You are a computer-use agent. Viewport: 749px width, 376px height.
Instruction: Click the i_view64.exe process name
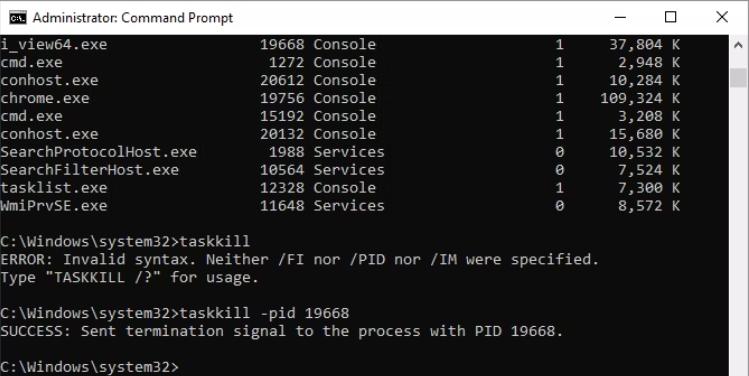coord(54,45)
